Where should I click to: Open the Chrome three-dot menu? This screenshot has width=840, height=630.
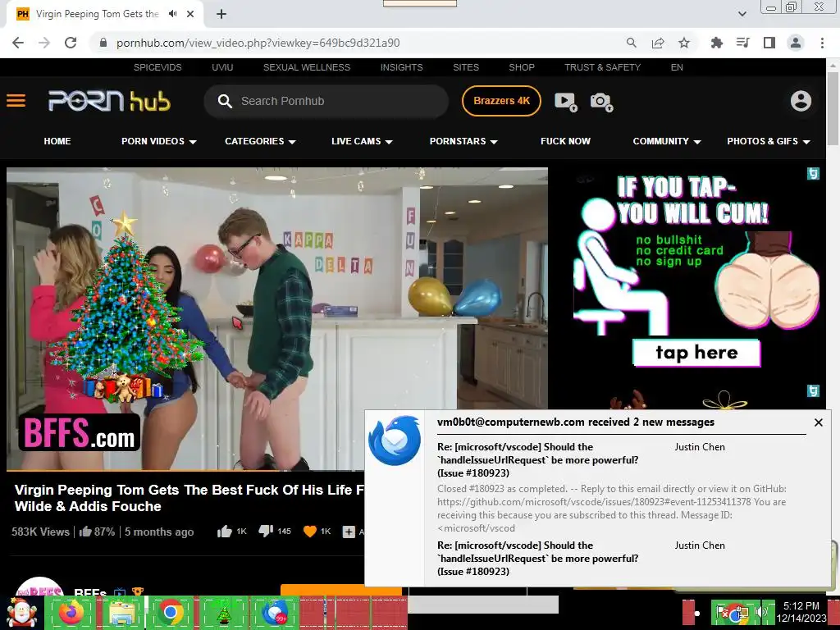coord(822,43)
